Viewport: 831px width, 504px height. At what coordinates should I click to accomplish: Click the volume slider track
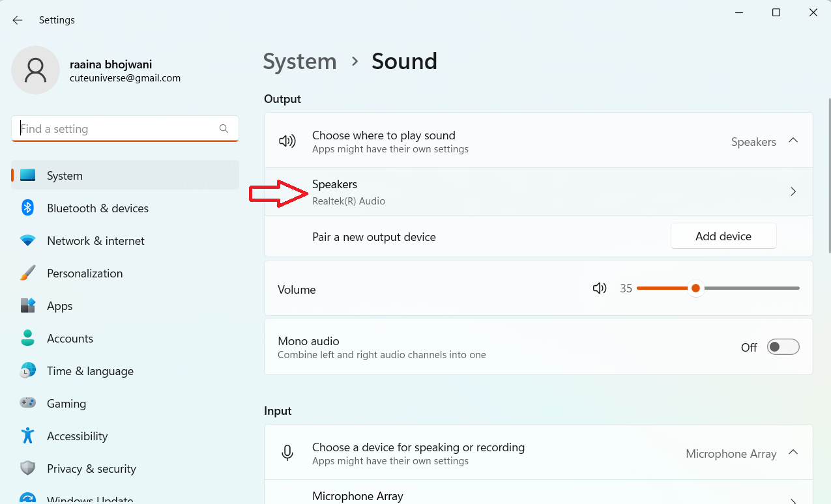pos(750,288)
